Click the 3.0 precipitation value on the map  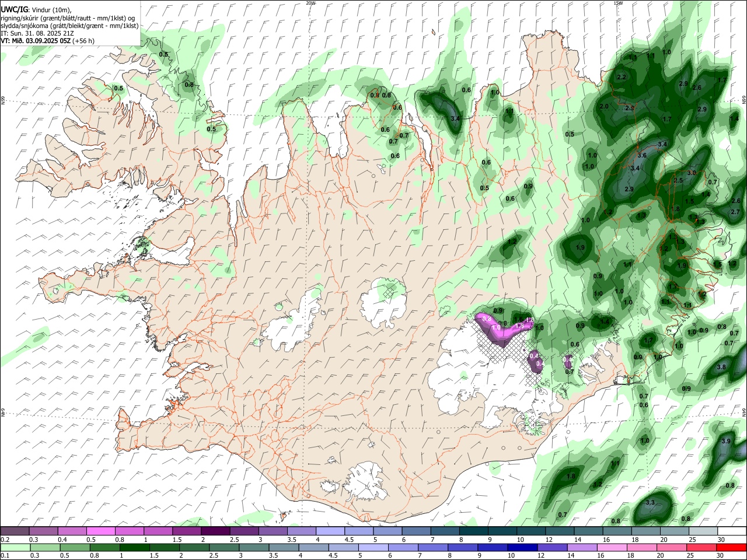(x=692, y=173)
